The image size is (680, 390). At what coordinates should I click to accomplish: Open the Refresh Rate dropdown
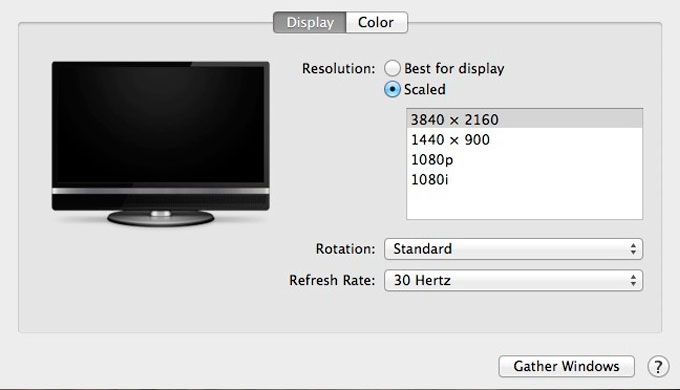click(x=513, y=280)
